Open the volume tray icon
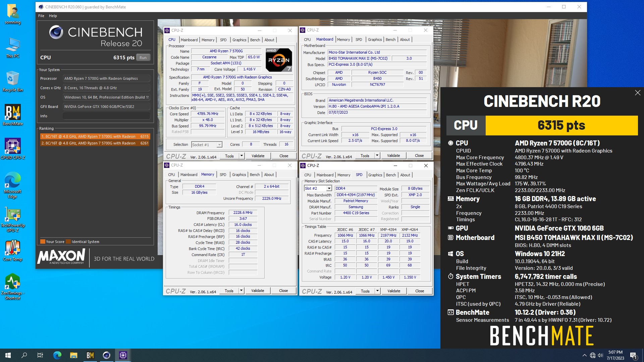 coord(600,355)
